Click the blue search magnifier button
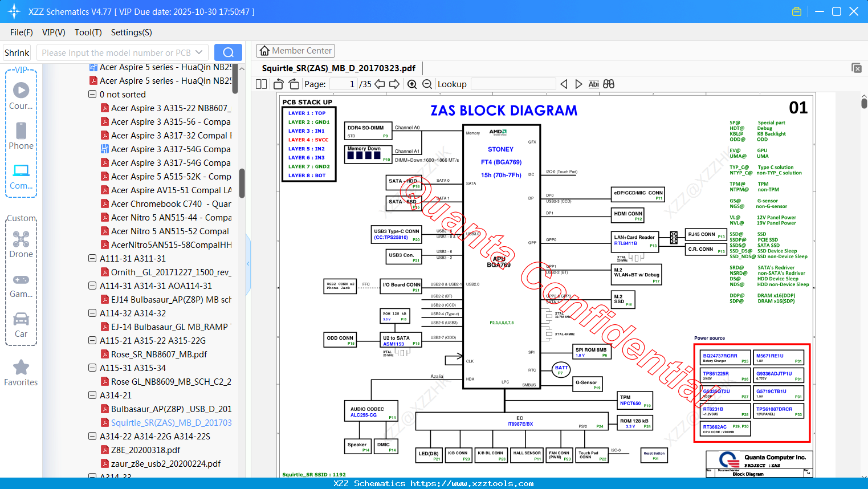 point(228,52)
